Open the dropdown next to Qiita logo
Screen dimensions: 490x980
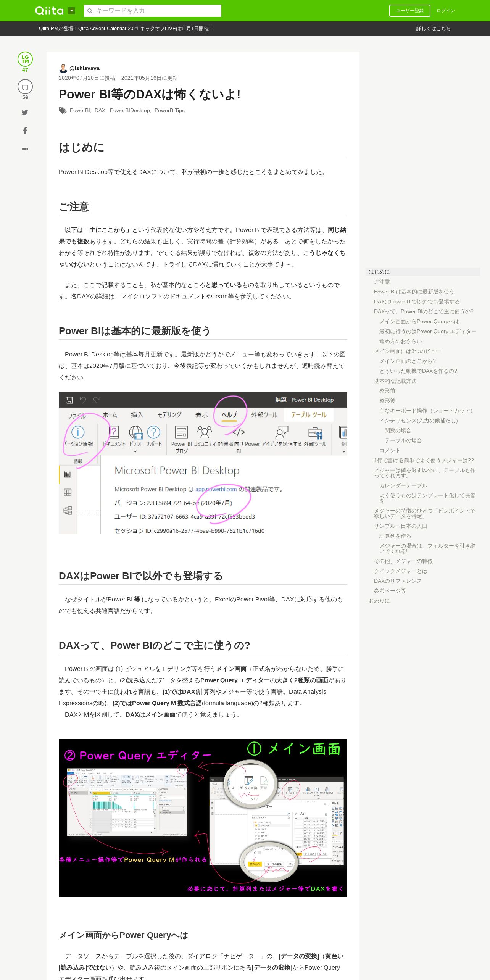(x=71, y=11)
